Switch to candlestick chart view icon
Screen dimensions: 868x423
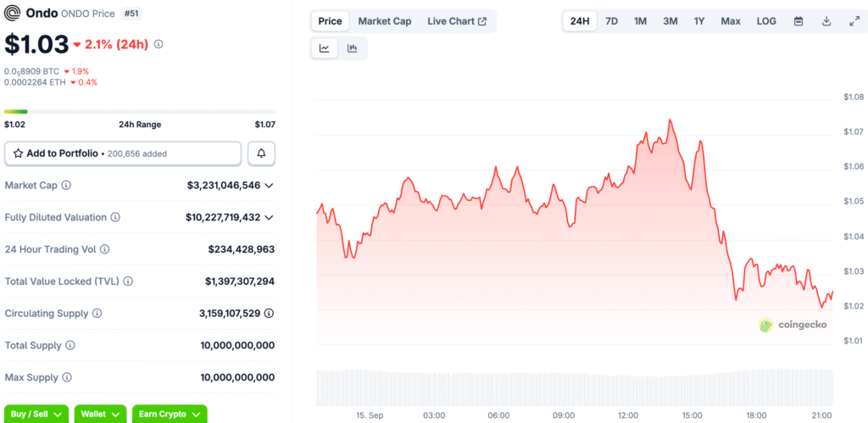(x=352, y=49)
